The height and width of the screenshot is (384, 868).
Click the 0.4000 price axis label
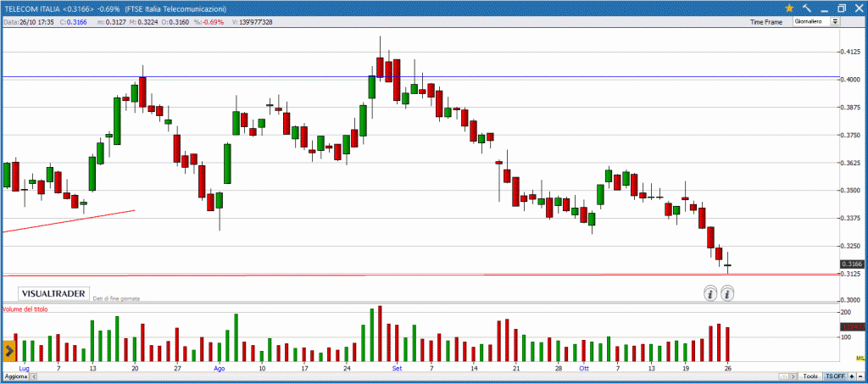(849, 80)
